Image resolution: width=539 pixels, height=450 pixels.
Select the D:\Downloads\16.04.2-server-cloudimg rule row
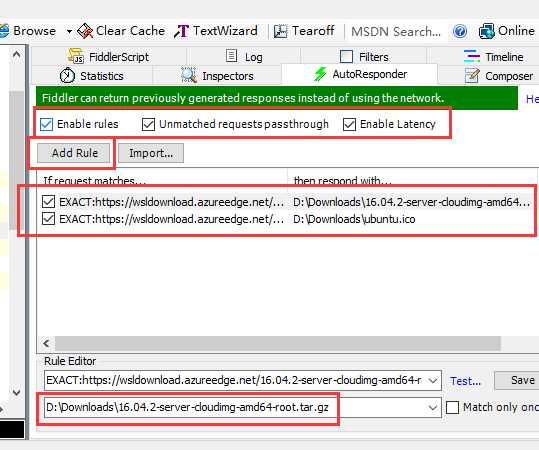pyautogui.click(x=287, y=202)
